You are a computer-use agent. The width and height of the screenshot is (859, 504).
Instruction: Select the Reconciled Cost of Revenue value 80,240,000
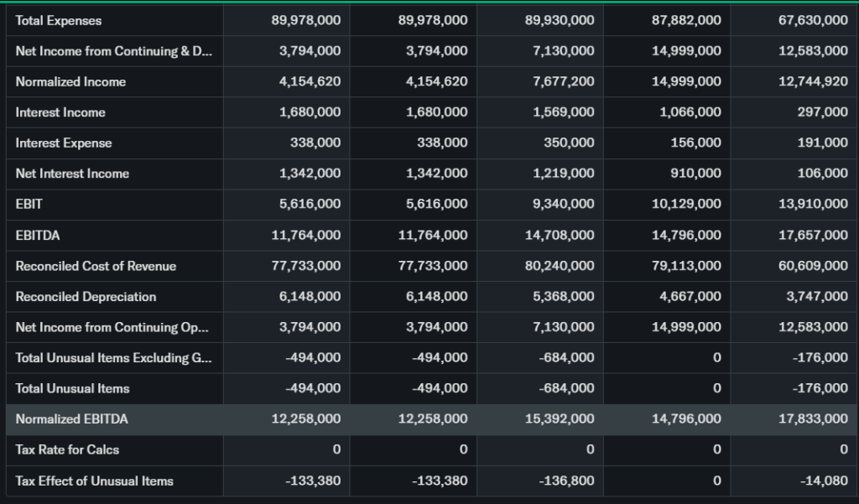(x=560, y=266)
